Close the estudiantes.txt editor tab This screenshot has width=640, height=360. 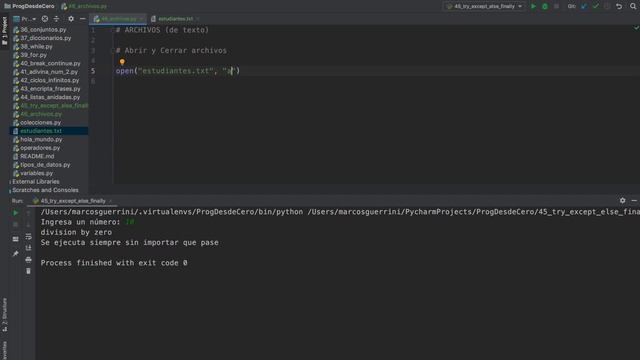click(198, 19)
